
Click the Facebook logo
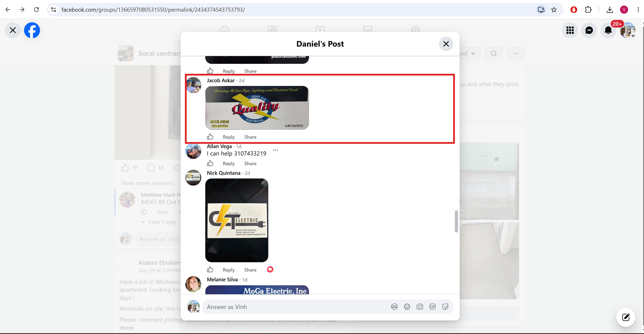pyautogui.click(x=32, y=30)
